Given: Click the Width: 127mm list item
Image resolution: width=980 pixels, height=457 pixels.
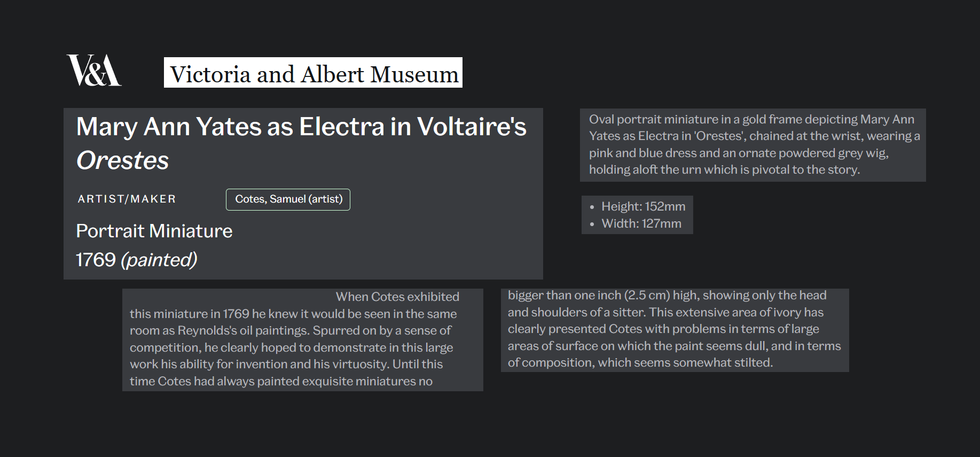Looking at the screenshot, I should tap(641, 223).
